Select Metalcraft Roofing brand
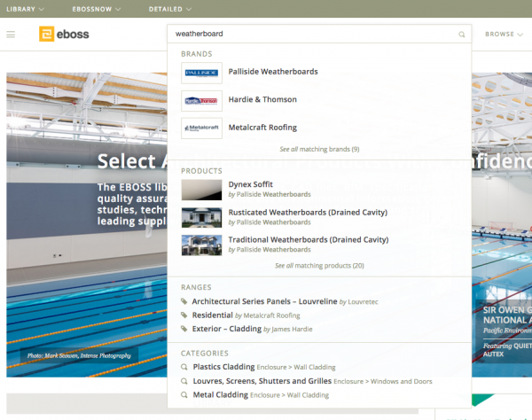Viewport: 532px width, 420px height. (262, 128)
